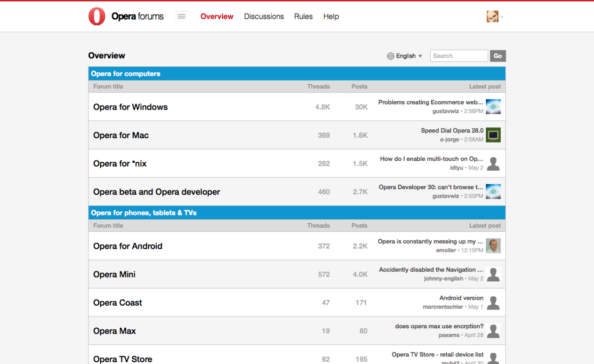
Task: Open the Opera for Windows forum
Action: [130, 107]
